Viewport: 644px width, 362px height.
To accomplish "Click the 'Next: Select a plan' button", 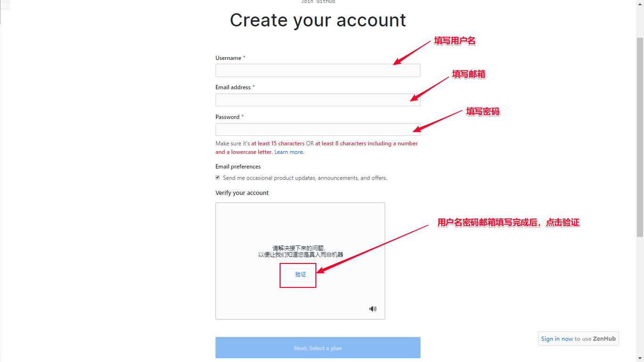I will 318,348.
